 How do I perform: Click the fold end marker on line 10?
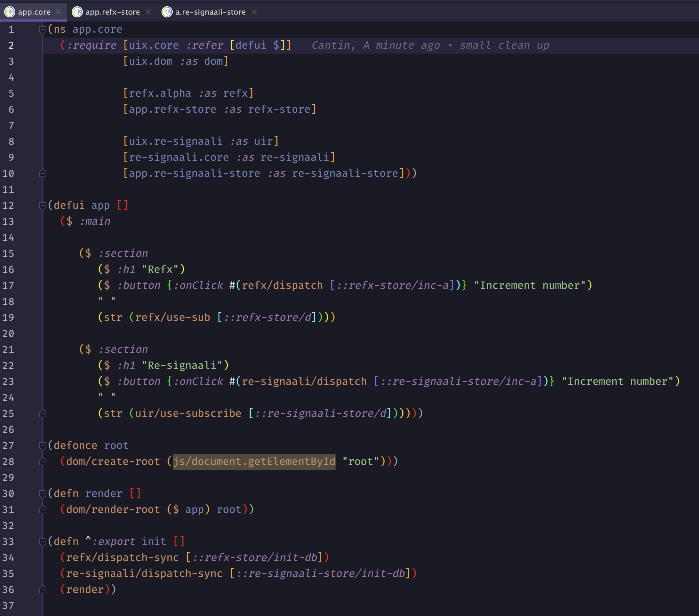[43, 173]
